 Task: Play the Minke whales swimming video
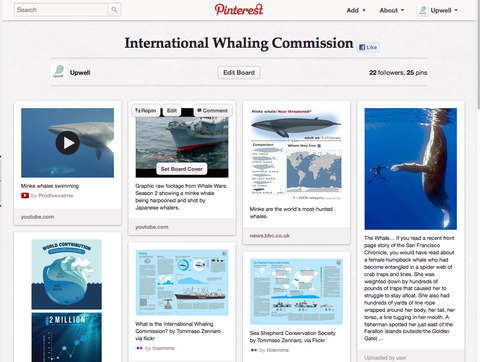pyautogui.click(x=67, y=143)
